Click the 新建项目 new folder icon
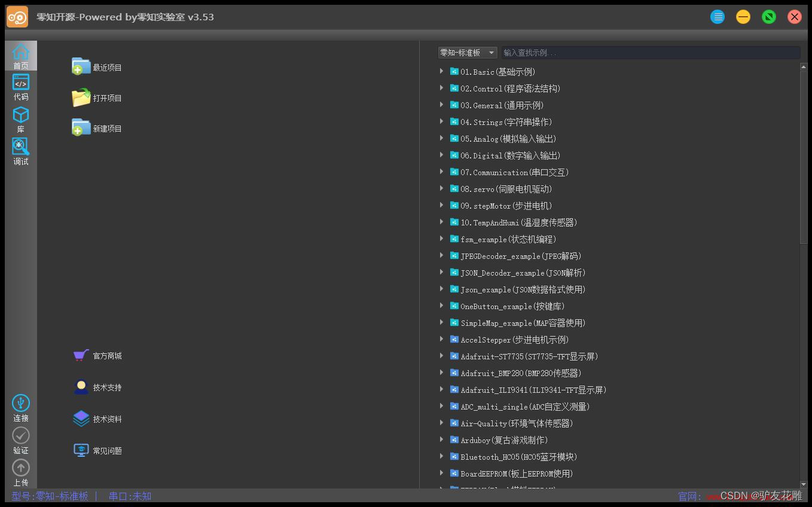 coord(81,127)
